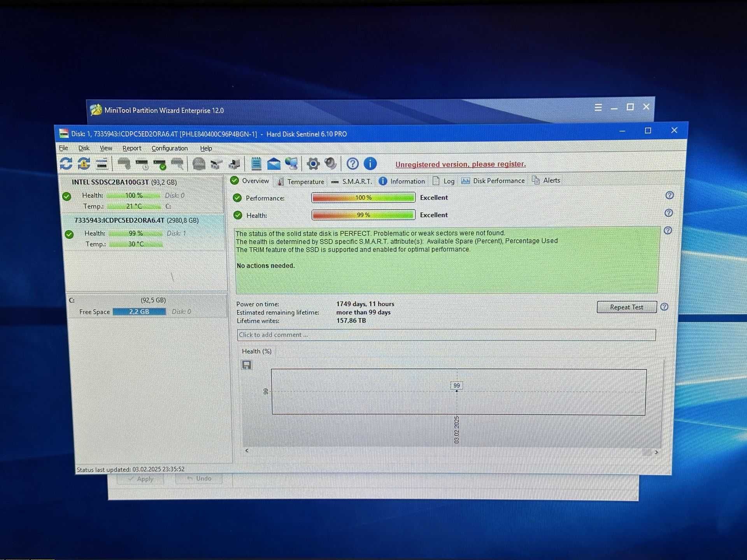The width and height of the screenshot is (747, 560).
Task: Click the save floppy icon above health graph
Action: coord(247,365)
